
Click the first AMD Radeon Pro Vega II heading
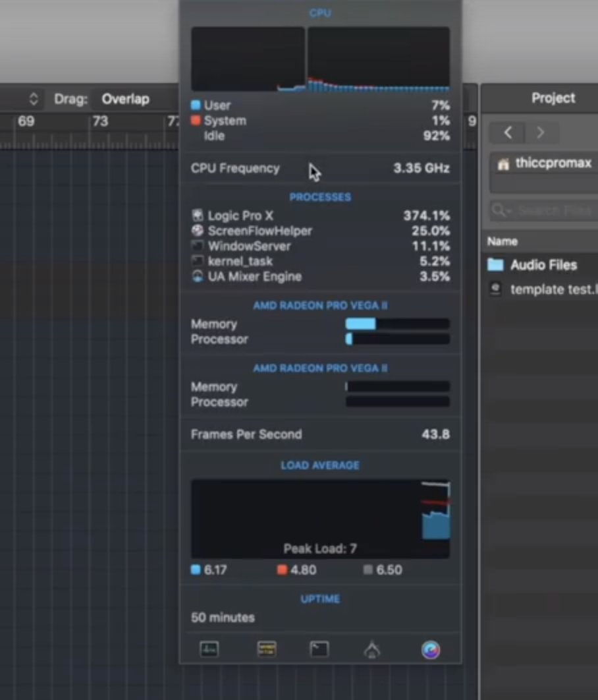(320, 306)
